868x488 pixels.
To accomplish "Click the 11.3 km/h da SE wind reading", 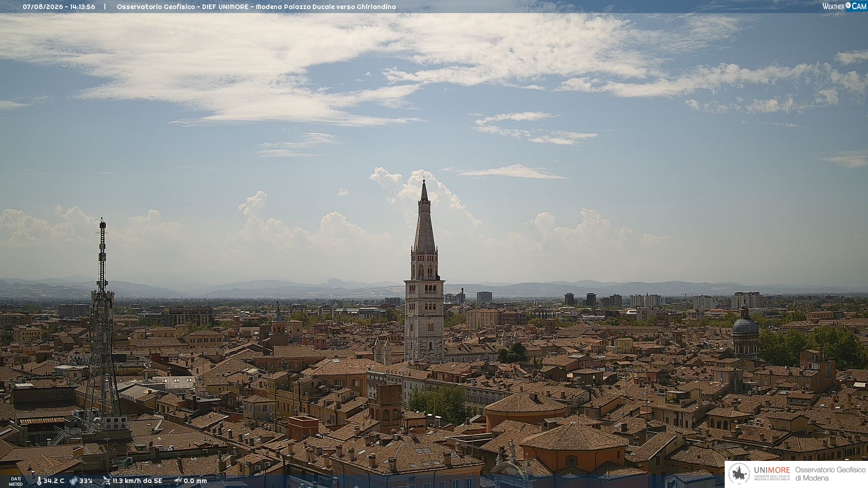I will click(137, 481).
